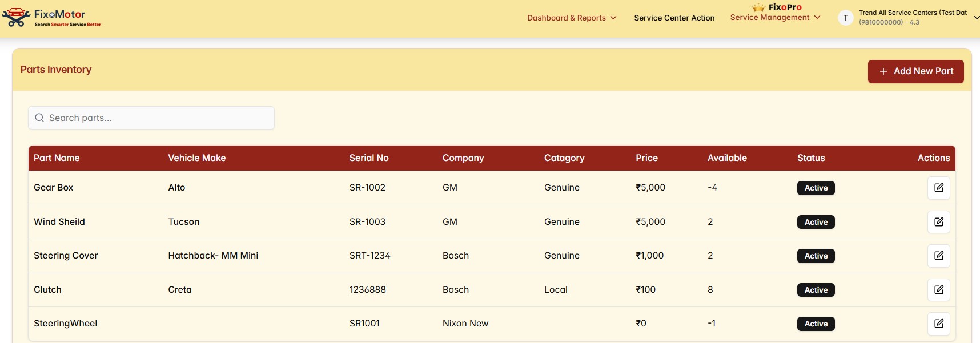Click serial number 1236888
980x343 pixels.
tap(368, 290)
